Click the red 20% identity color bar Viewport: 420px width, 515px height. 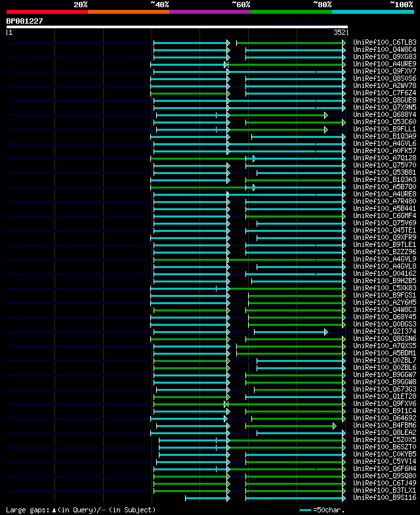(47, 12)
